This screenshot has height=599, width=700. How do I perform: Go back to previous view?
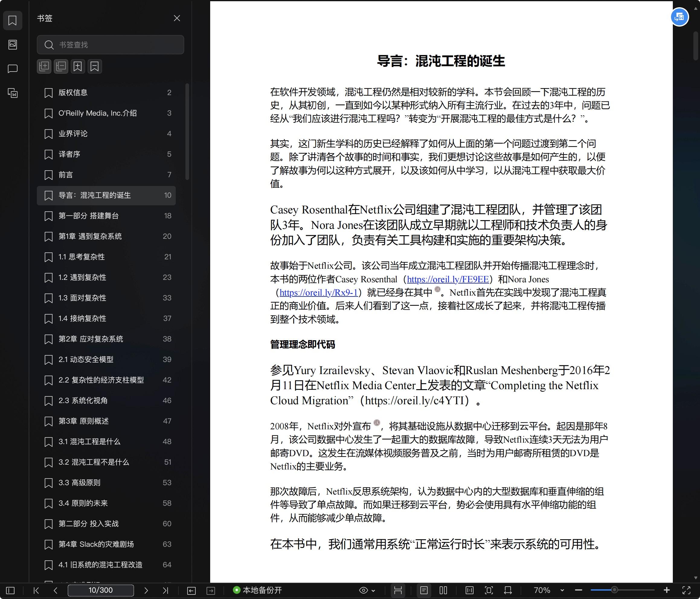tap(191, 590)
